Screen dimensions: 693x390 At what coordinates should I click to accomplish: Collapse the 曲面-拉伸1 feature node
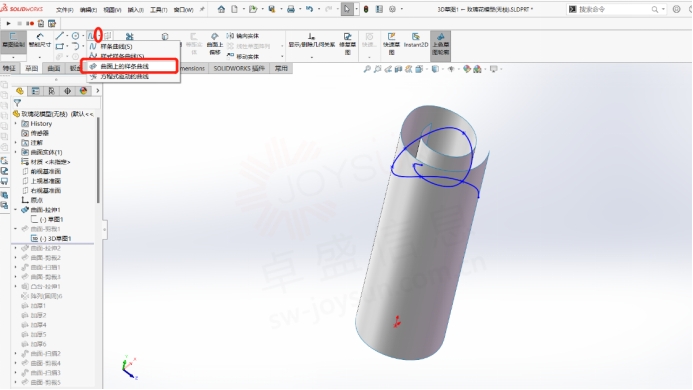coord(16,210)
